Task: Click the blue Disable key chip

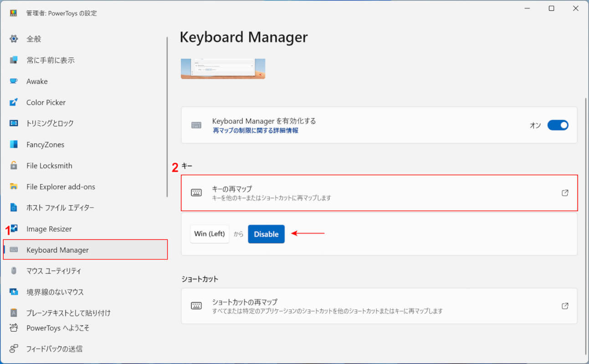Action: [x=266, y=234]
